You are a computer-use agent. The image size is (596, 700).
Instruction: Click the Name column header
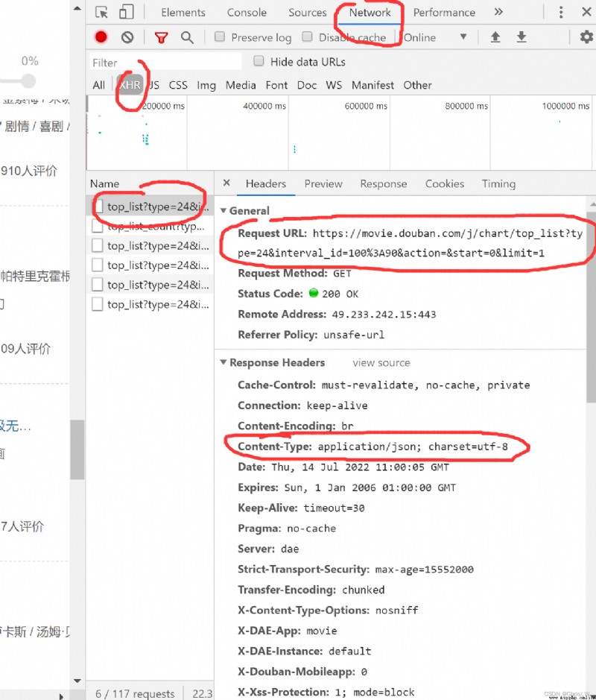(105, 183)
